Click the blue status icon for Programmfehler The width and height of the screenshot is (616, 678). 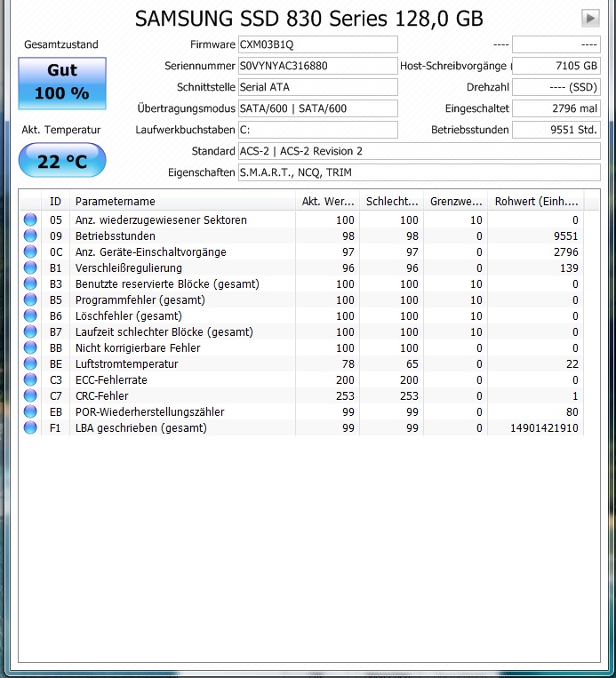point(30,299)
